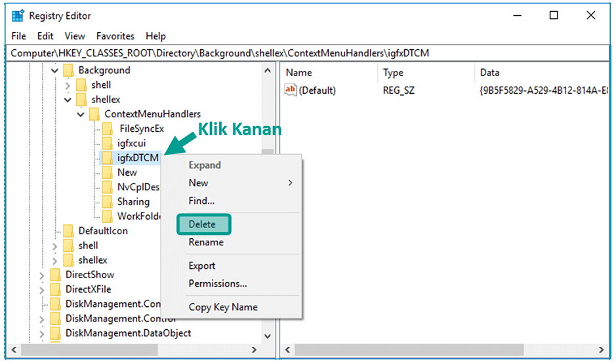
Task: Select the igfxDTCM key
Action: tap(138, 158)
